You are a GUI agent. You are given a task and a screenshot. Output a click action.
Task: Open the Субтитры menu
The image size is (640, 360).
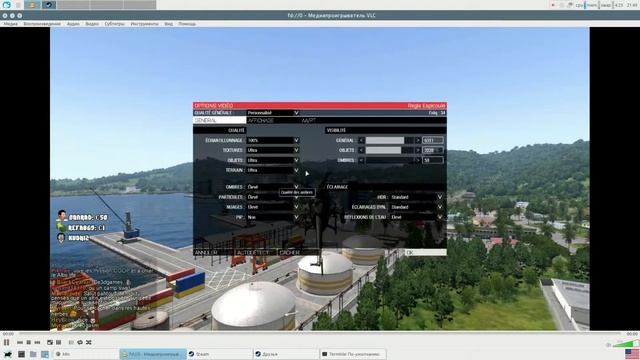click(x=115, y=24)
